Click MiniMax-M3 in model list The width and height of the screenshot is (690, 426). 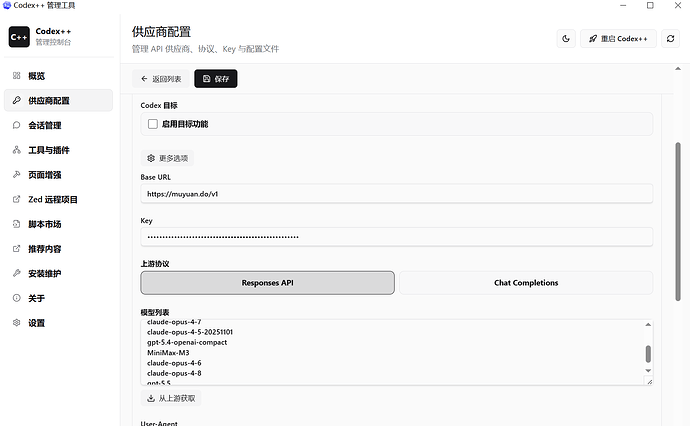point(168,353)
